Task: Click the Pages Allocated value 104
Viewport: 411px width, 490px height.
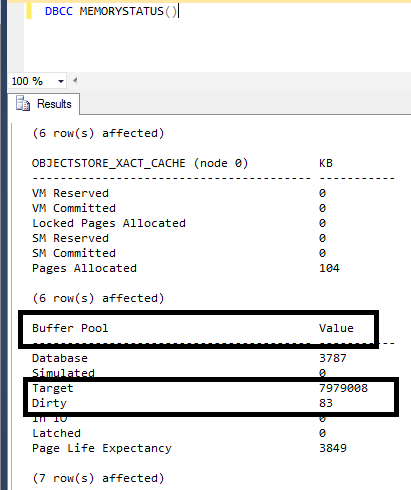Action: coord(329,268)
